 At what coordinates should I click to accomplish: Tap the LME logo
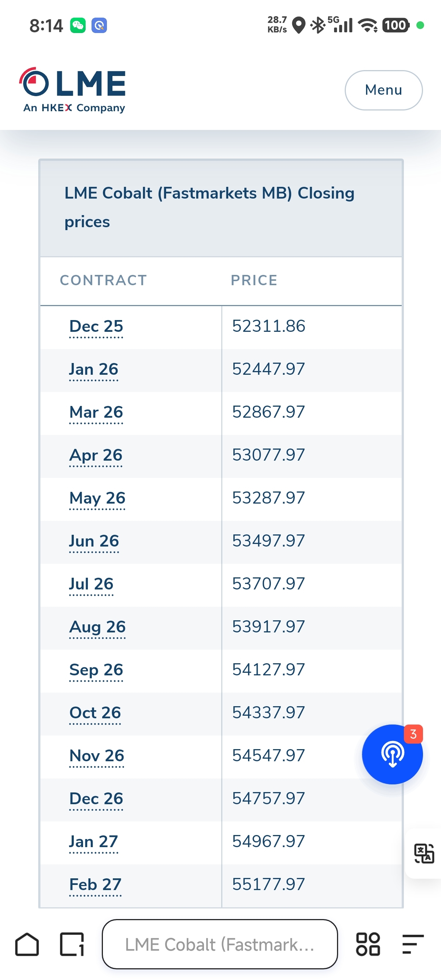point(72,90)
